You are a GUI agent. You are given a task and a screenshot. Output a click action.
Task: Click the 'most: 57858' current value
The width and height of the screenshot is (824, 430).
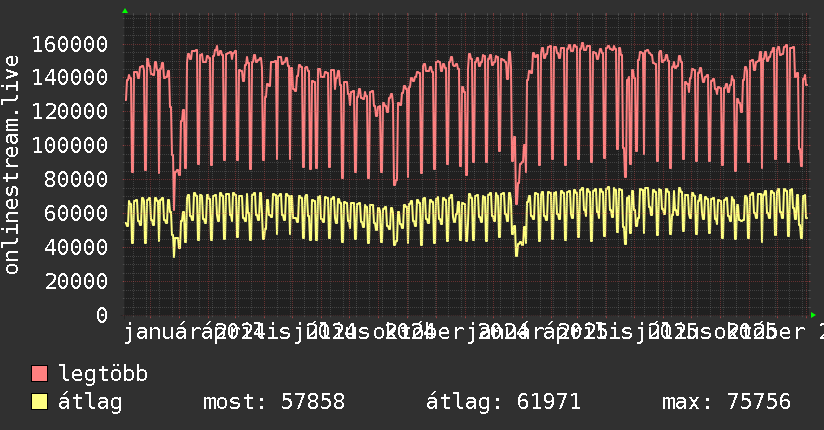[274, 402]
